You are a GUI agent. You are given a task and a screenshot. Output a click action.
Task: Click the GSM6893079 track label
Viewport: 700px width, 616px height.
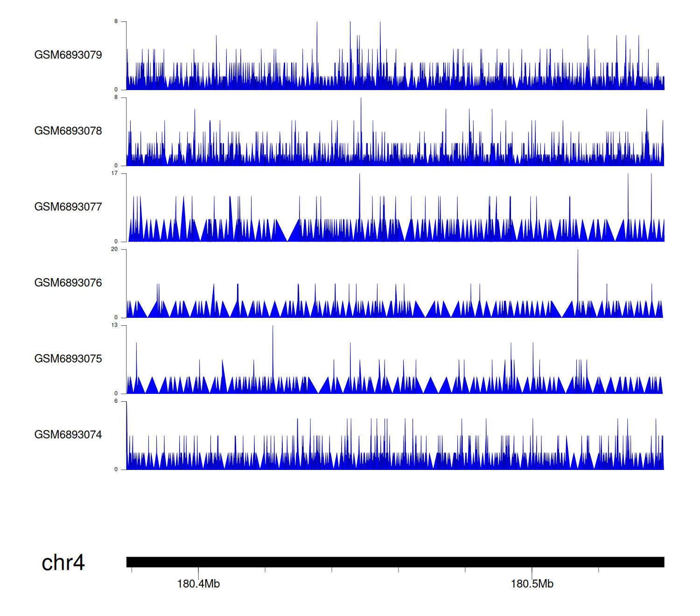pos(68,55)
